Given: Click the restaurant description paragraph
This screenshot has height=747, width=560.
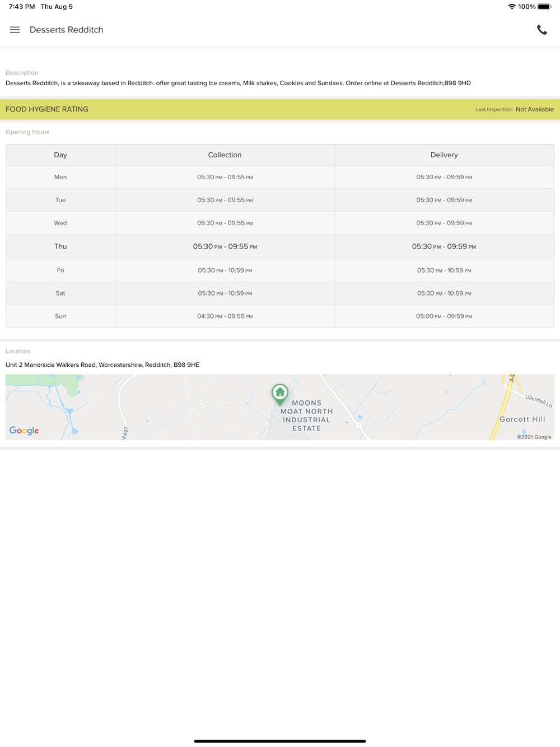Looking at the screenshot, I should [238, 83].
